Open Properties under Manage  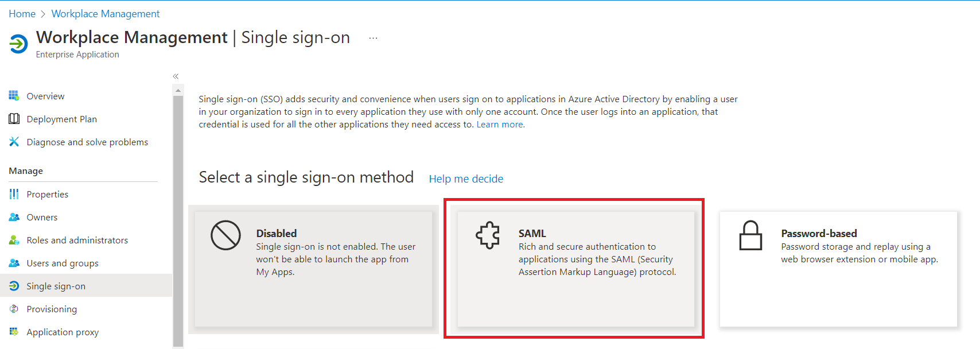click(47, 194)
